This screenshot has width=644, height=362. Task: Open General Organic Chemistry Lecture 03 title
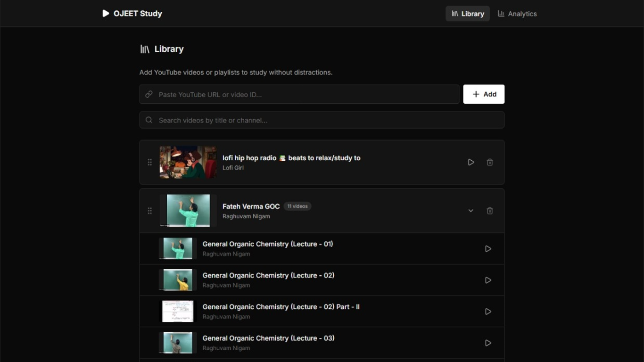click(x=268, y=338)
